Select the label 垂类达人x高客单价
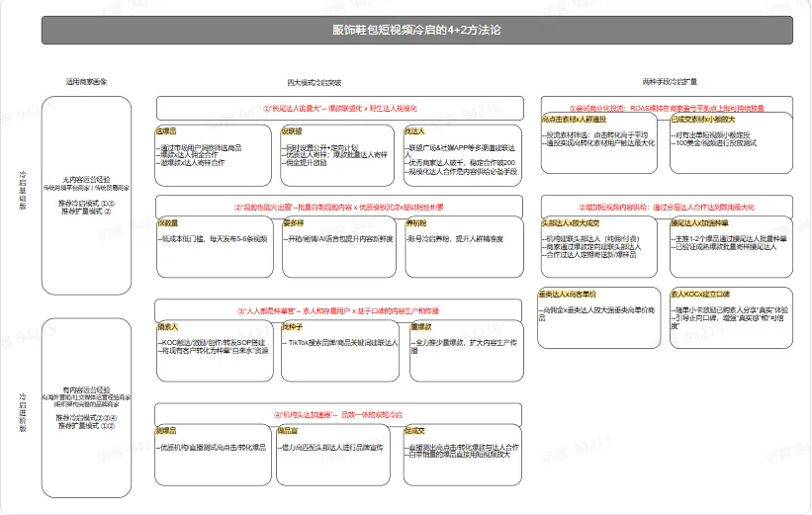Image resolution: width=812 pixels, height=515 pixels. coord(568,295)
